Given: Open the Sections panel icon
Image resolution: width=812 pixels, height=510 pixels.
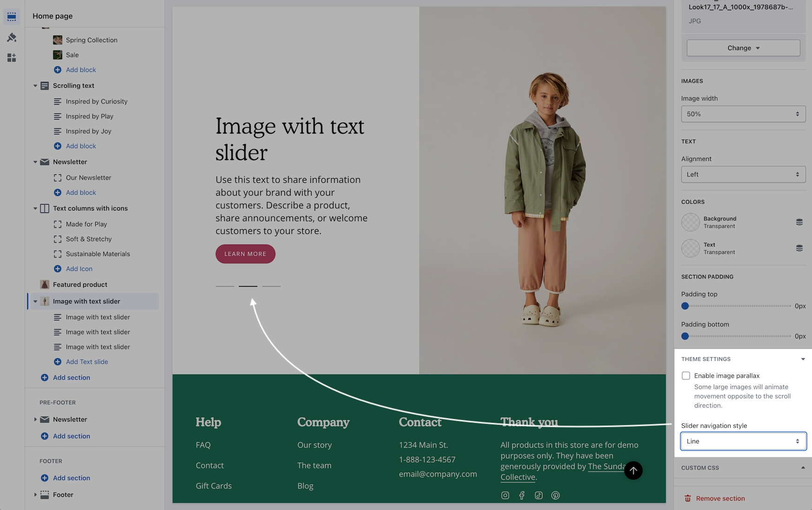Looking at the screenshot, I should [x=12, y=17].
